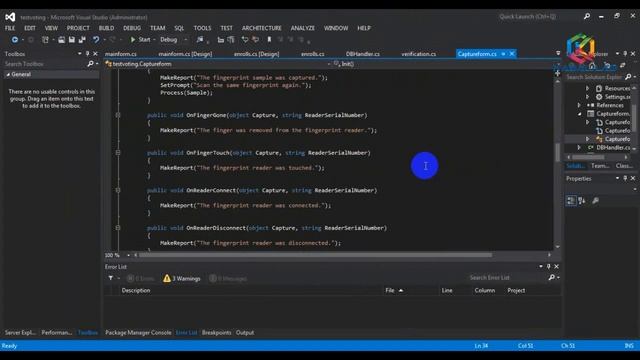This screenshot has height=360, width=640.
Task: Toggle the Messages filter in Error List
Action: pos(228,278)
